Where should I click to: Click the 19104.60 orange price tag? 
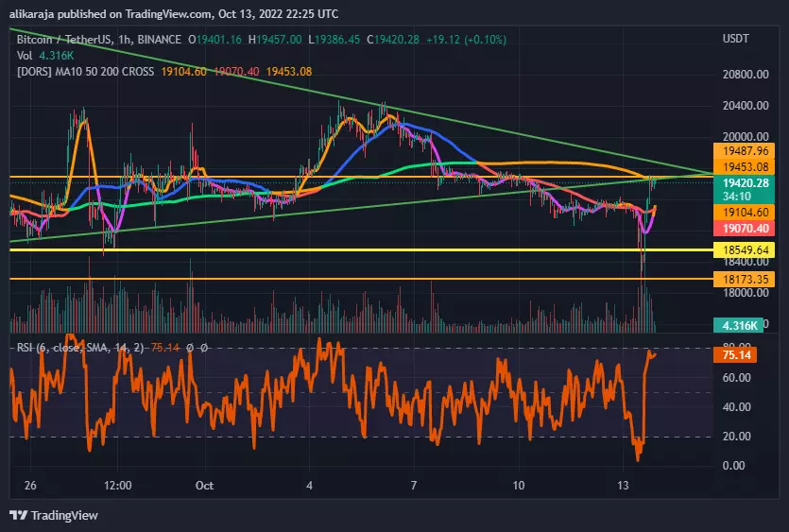click(x=744, y=212)
